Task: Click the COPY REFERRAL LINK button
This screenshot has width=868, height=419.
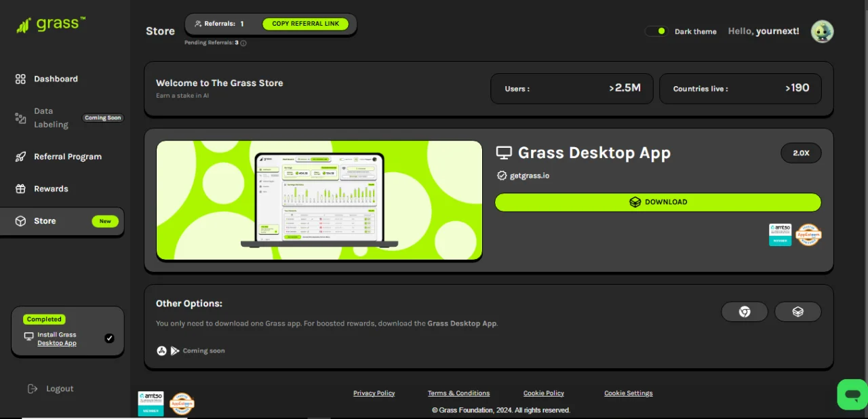Action: [x=306, y=24]
